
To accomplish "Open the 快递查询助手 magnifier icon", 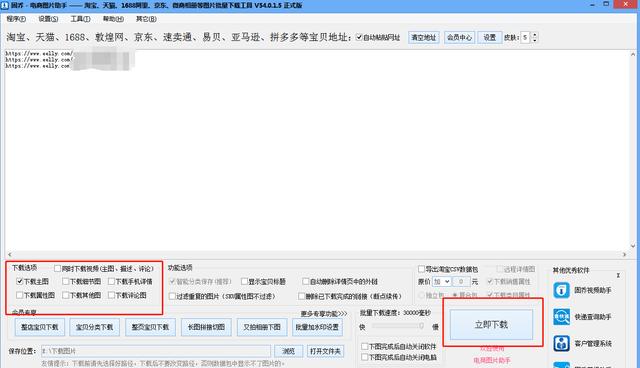I will 561,317.
